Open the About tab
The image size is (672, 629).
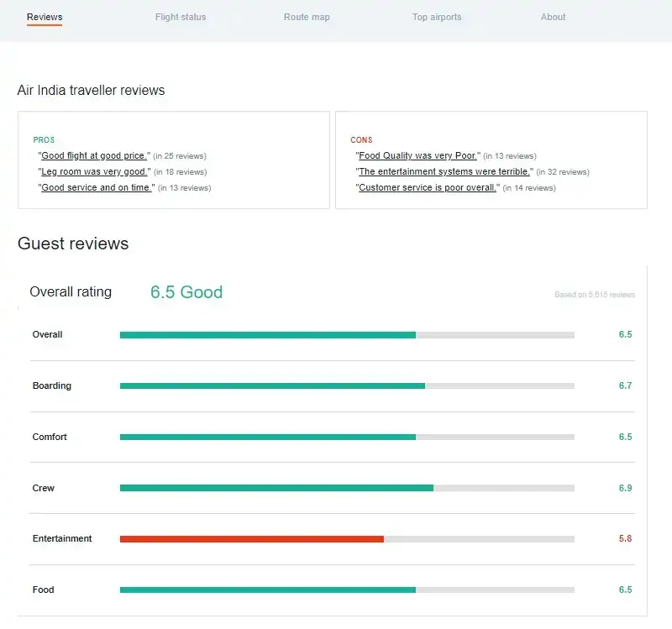553,17
